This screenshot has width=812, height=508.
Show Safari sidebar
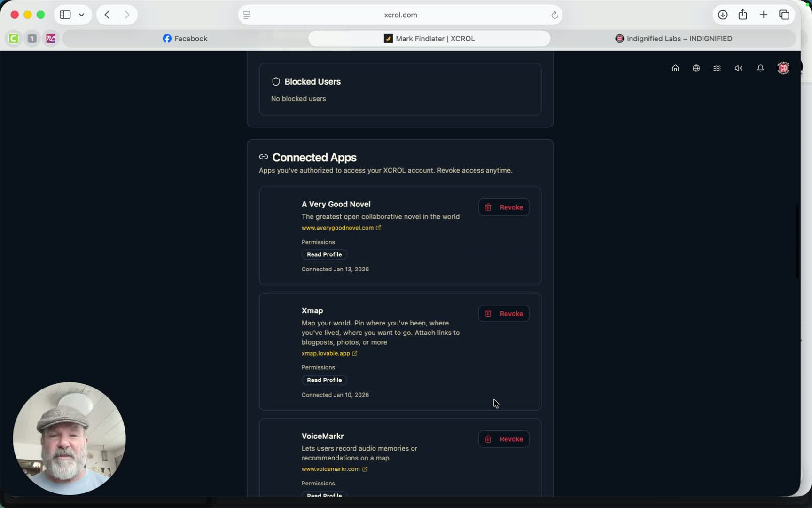coord(65,15)
